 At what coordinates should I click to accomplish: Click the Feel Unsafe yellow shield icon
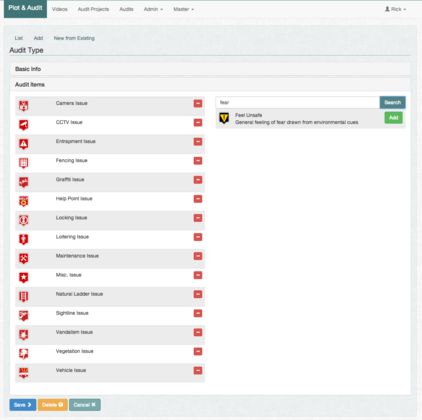pos(224,118)
